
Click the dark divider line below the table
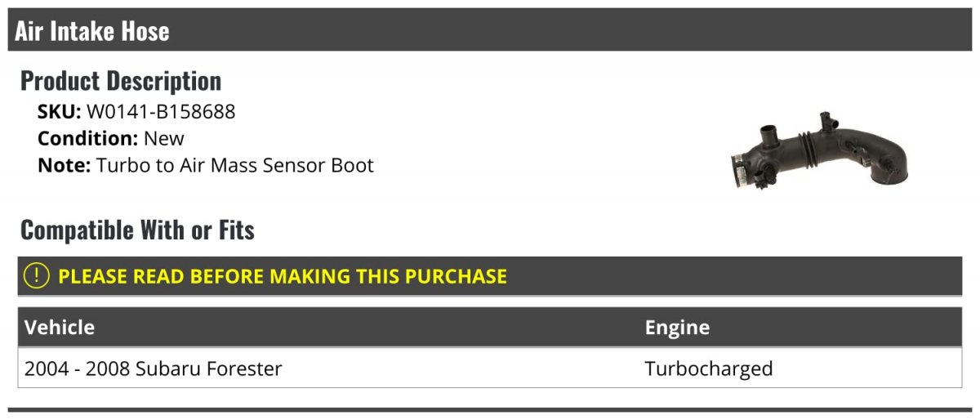click(x=490, y=409)
